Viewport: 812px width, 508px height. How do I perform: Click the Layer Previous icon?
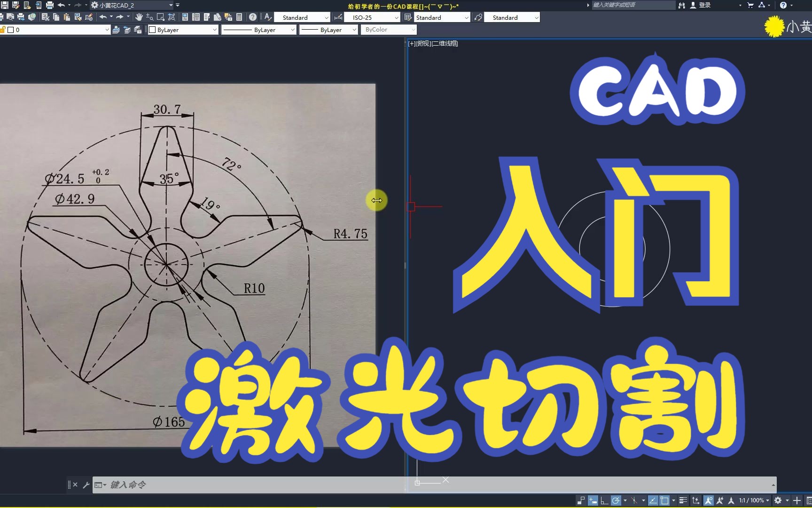click(127, 30)
